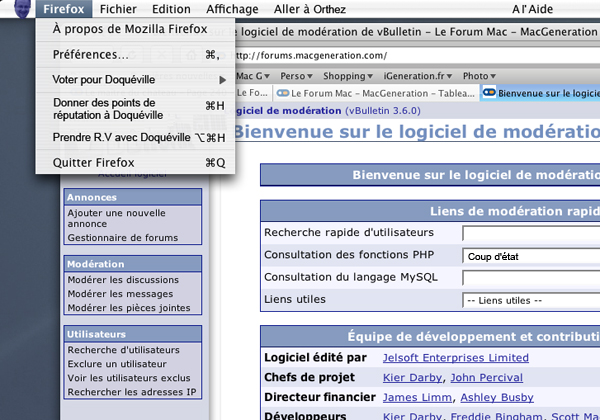This screenshot has width=600, height=420.
Task: Follow the Jelsoft Enterprises Limited link
Action: pyautogui.click(x=455, y=357)
